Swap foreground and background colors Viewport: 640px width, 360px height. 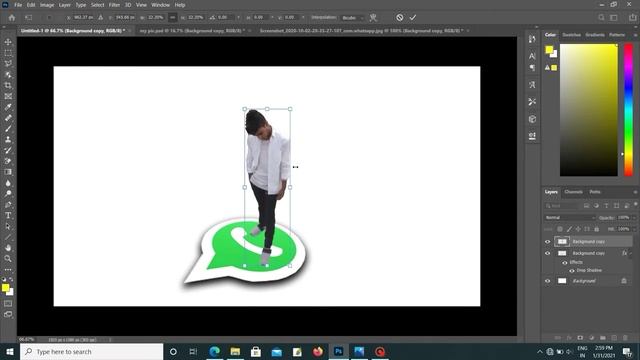pyautogui.click(x=11, y=280)
